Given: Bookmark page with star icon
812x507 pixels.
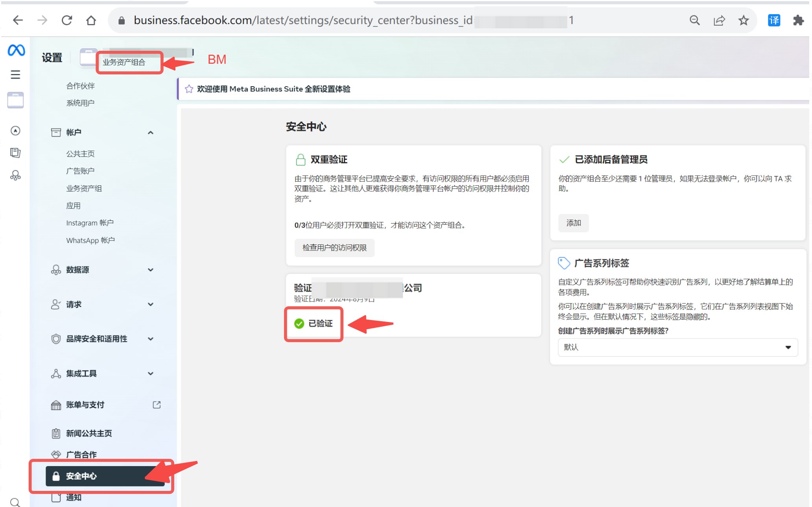Looking at the screenshot, I should 743,20.
